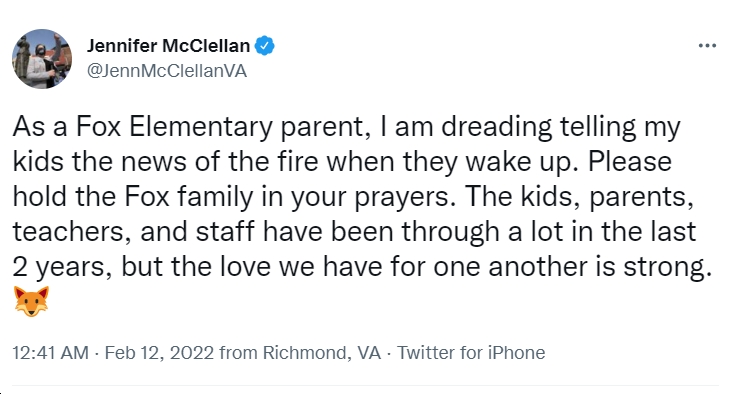Click the tweet line starting "2 years, but"
Image resolution: width=732 pixels, height=394 pixels.
362,267
